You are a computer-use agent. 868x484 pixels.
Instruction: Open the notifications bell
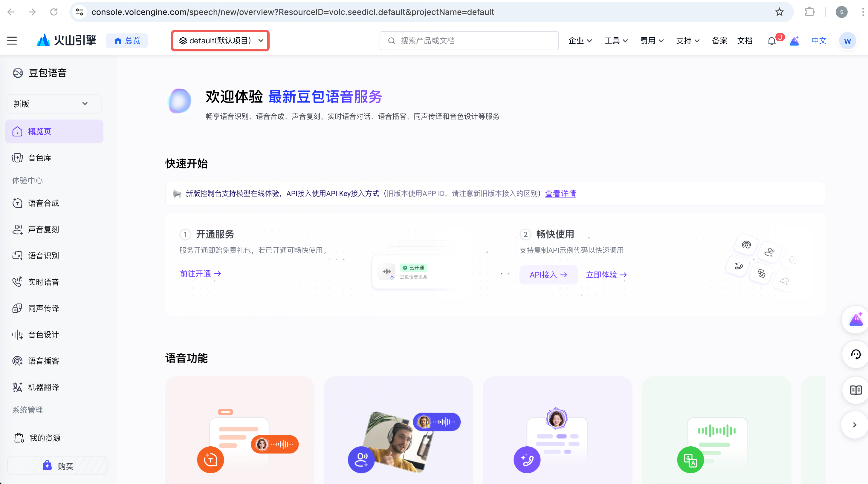771,41
